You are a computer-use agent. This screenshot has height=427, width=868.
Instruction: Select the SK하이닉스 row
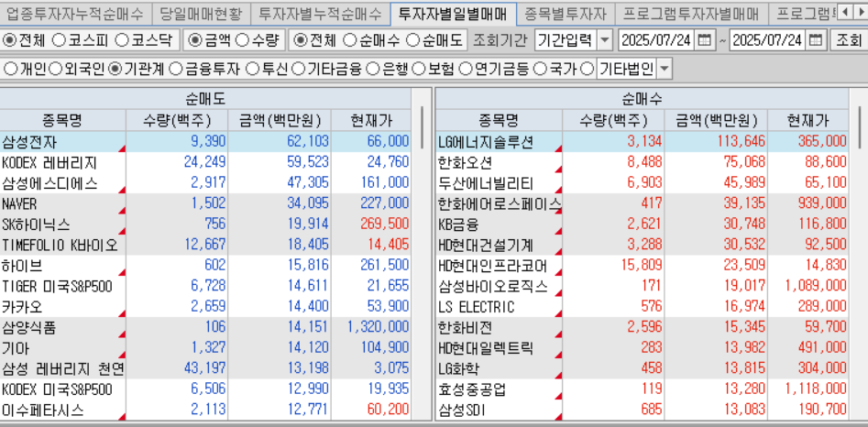pyautogui.click(x=205, y=224)
